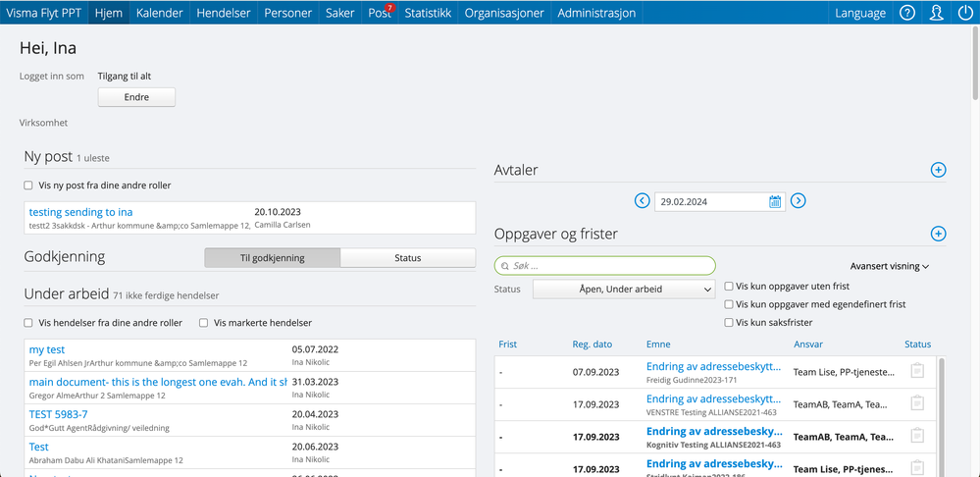Select the Til godkjenning tab
Viewport: 980px width, 477px height.
[x=273, y=257]
